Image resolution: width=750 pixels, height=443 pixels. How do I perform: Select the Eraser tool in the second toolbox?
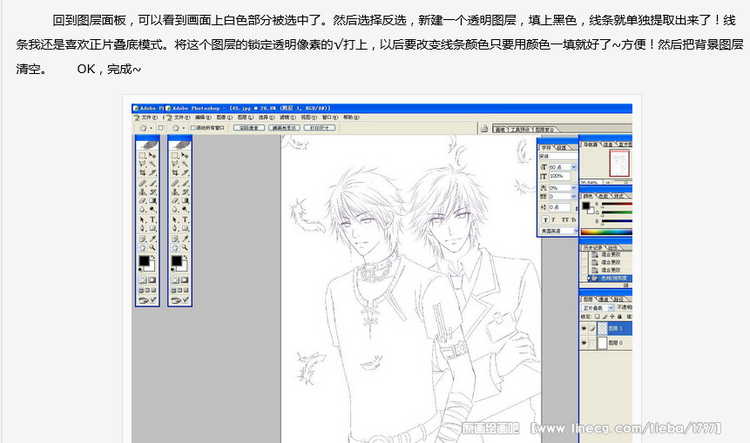click(175, 200)
